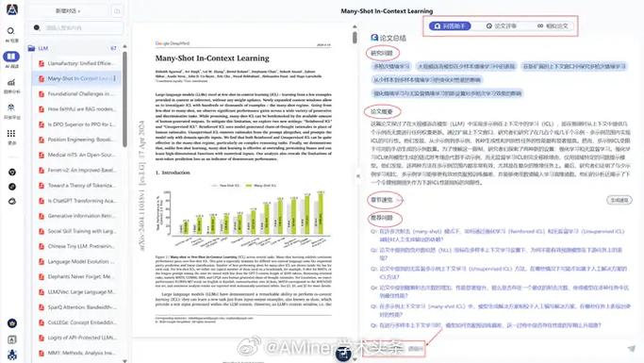The image size is (644, 363).
Task: Click the cloud-shaped icon in sidebar
Action: tap(12, 201)
